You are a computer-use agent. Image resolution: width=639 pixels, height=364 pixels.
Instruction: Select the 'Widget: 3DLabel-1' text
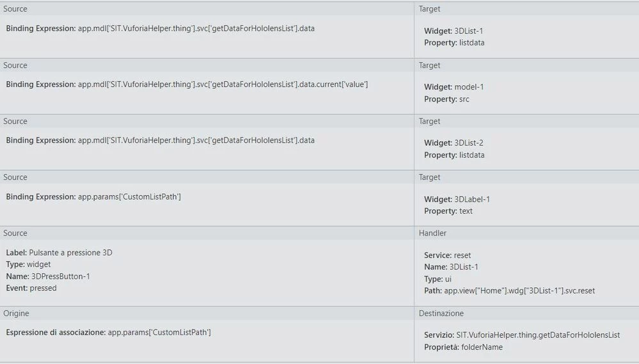(457, 200)
